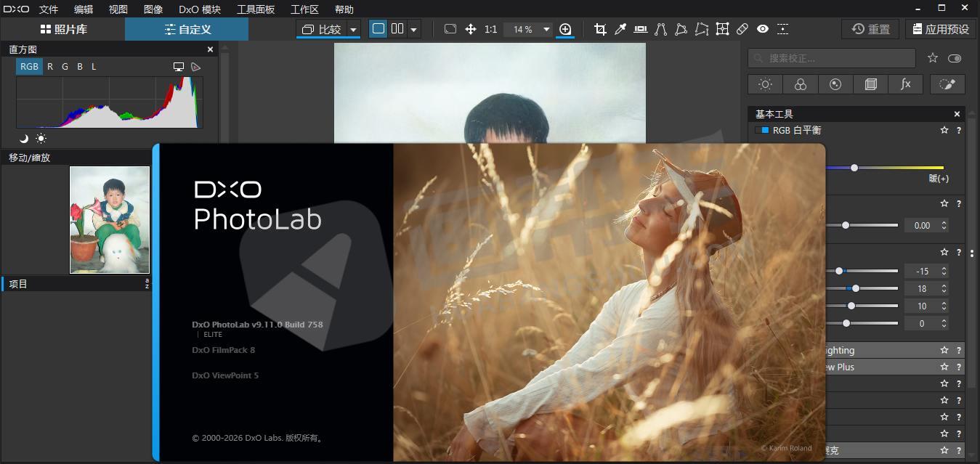Click the white balance temperature slider handle
Viewport: 980px width, 464px height.
(x=854, y=168)
